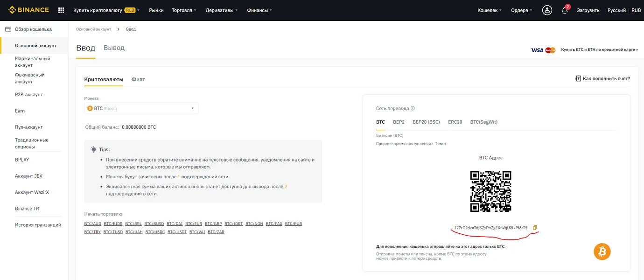Screen dimensions: 644x280
Task: Change currency via RUB
Action: click(636, 10)
